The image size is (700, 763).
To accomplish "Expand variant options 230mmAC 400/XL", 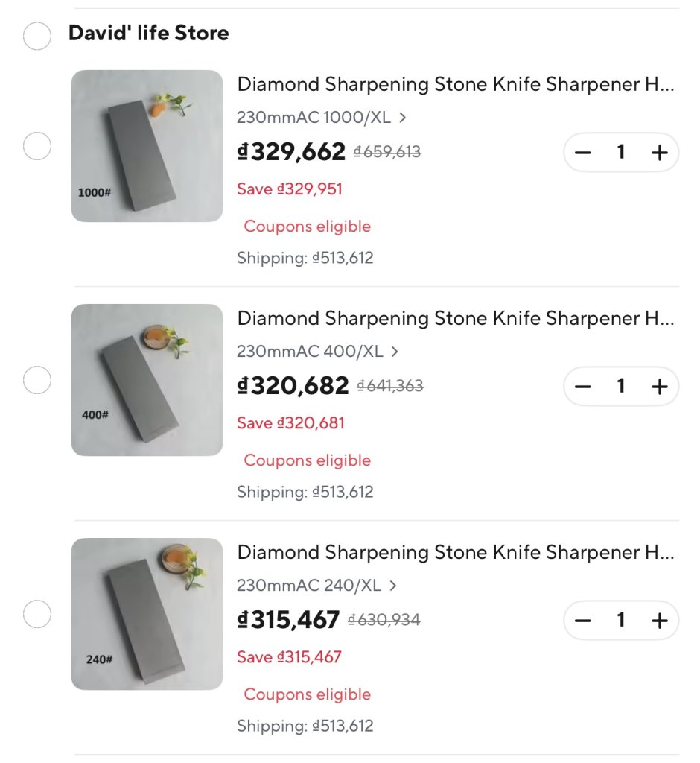I will click(x=318, y=352).
